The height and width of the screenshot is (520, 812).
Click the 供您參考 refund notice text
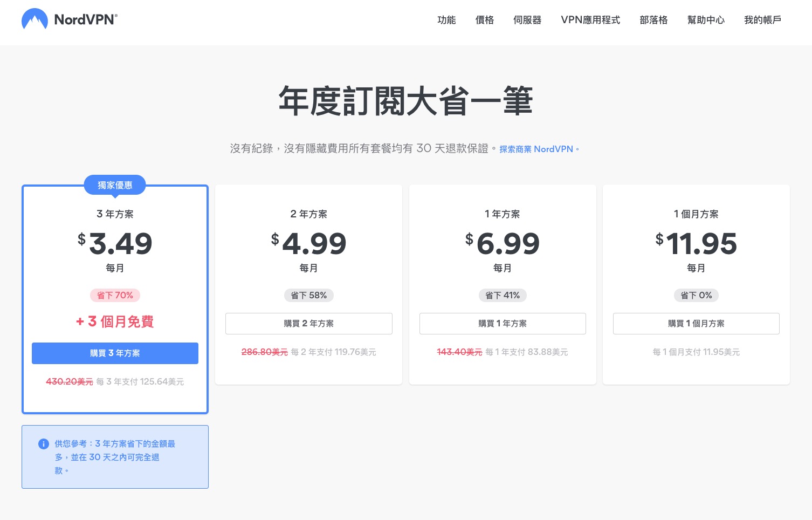click(115, 457)
